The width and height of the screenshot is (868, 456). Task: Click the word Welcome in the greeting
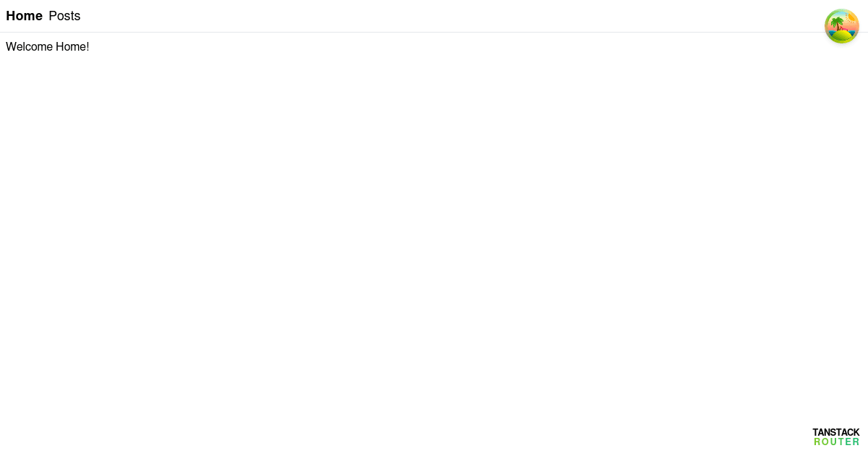29,47
